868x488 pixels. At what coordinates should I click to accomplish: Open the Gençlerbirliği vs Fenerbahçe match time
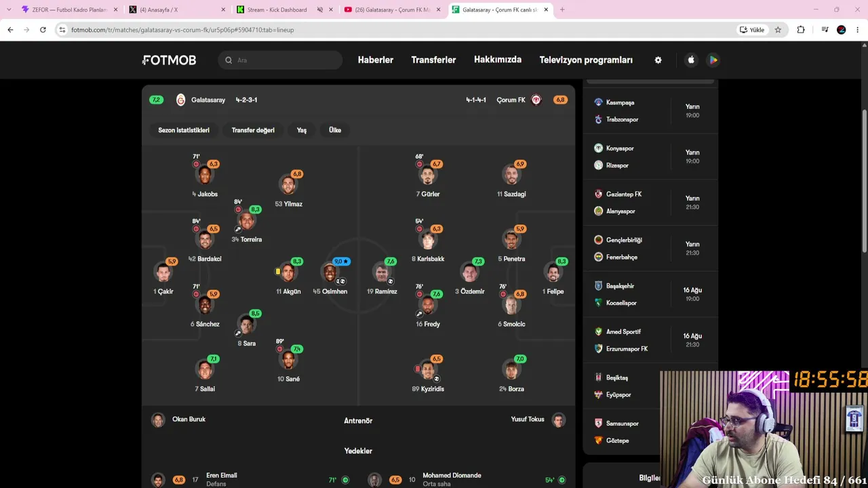point(692,248)
